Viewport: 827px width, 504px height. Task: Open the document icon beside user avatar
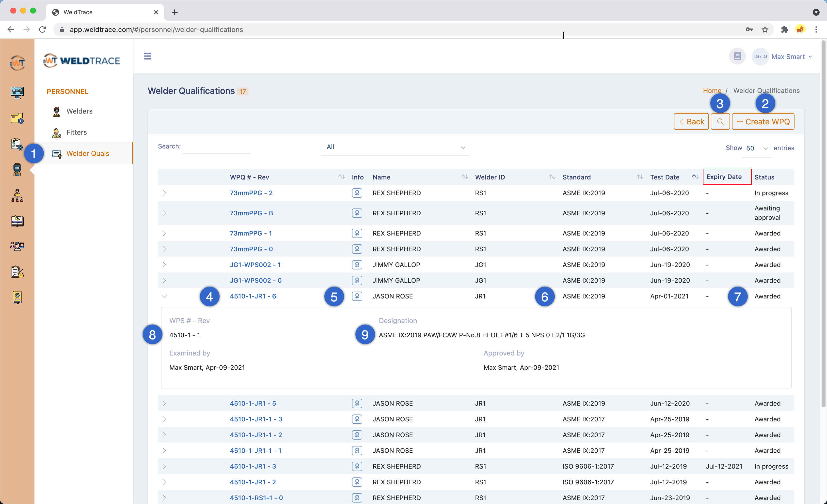tap(737, 56)
